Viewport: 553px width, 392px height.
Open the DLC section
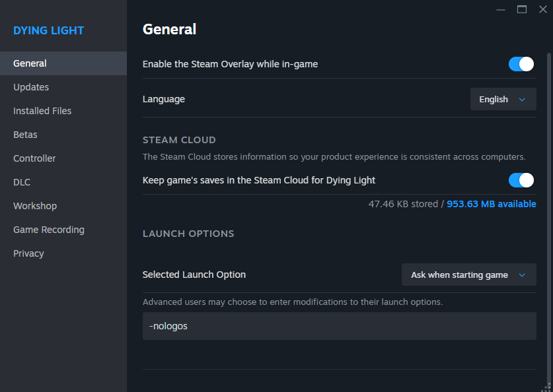point(22,182)
